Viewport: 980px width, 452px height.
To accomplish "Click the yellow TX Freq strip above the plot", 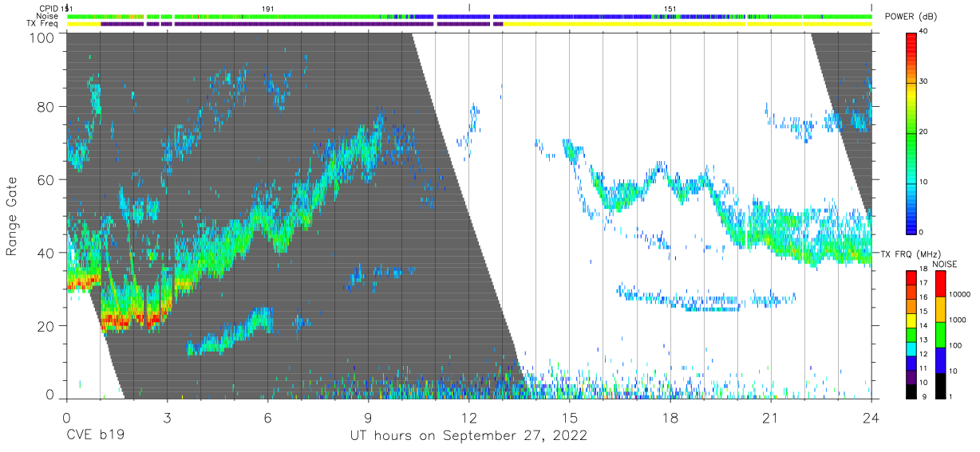I will coord(686,24).
